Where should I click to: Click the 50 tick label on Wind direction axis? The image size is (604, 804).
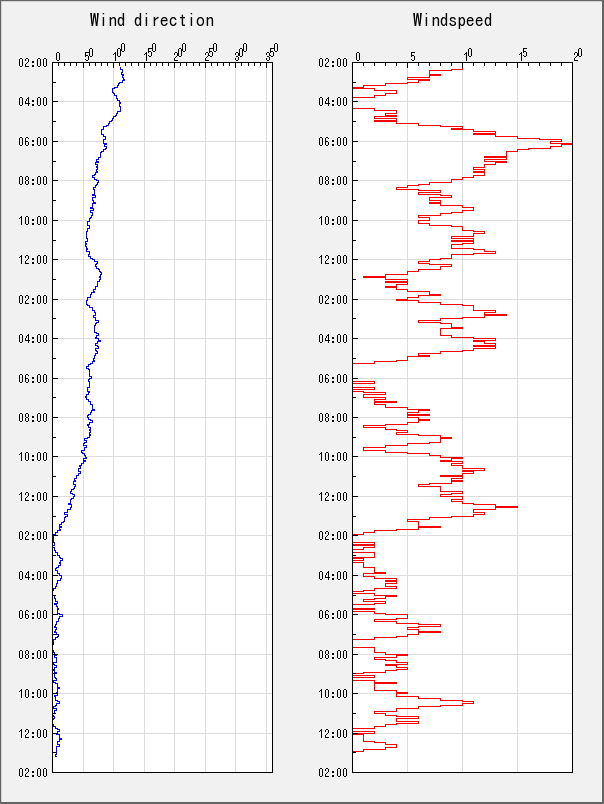pyautogui.click(x=88, y=51)
